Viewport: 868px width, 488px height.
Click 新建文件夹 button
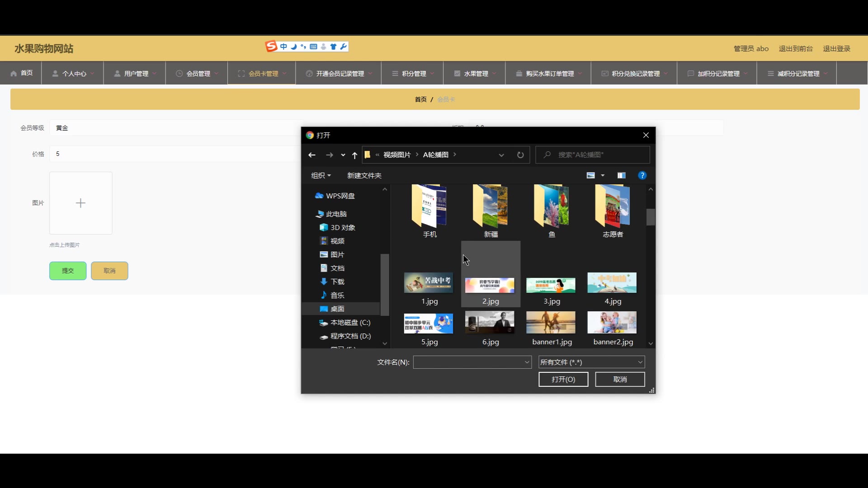pos(364,175)
